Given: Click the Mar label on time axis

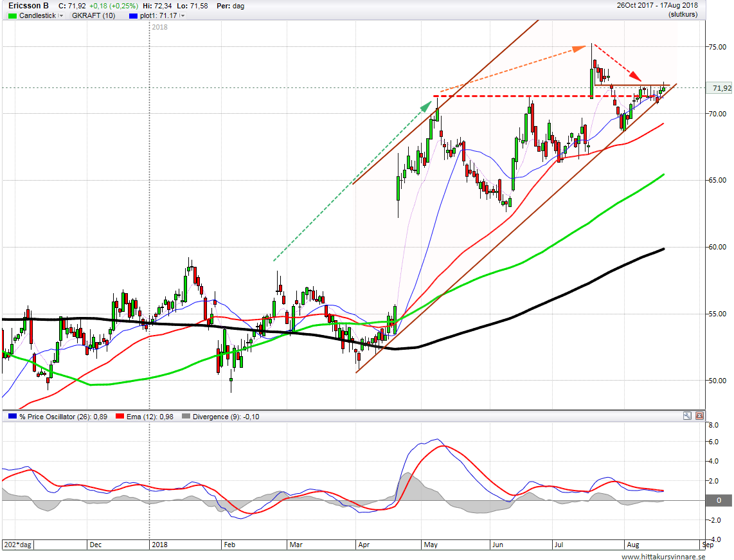Looking at the screenshot, I should click(x=296, y=545).
